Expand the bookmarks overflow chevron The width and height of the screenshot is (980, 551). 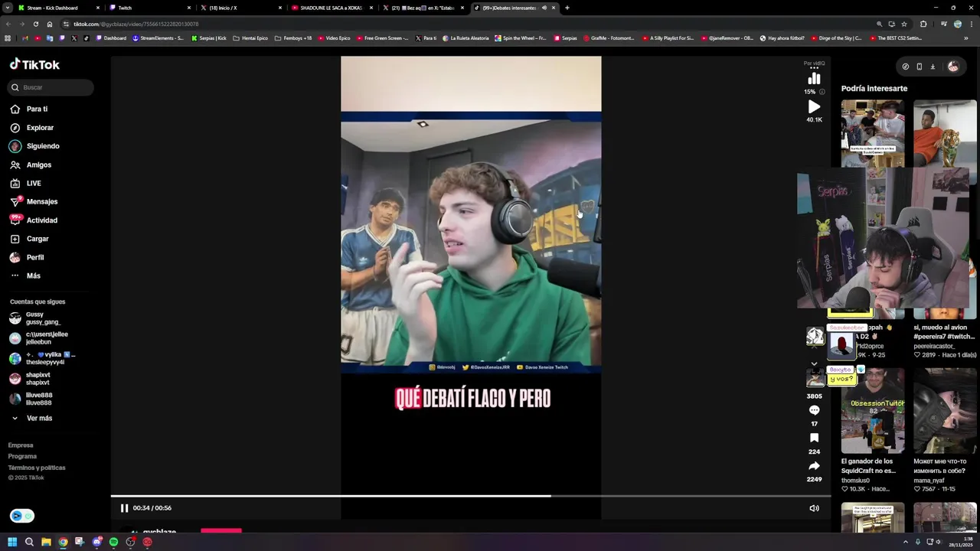pyautogui.click(x=966, y=37)
